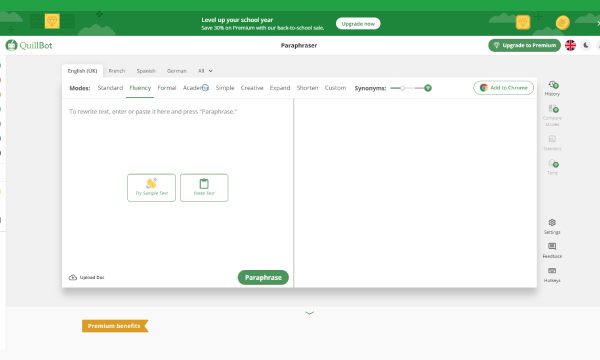Click Upgrade to Premium button
This screenshot has height=360, width=600.
click(x=524, y=45)
